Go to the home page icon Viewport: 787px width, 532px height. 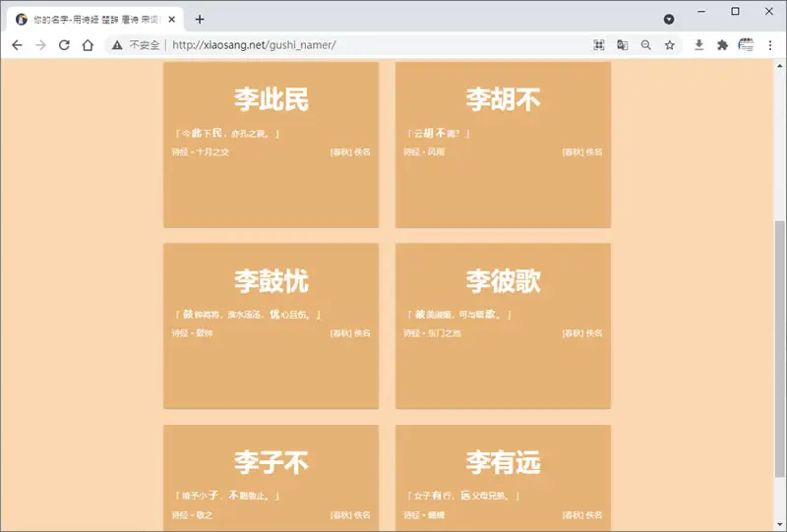88,45
